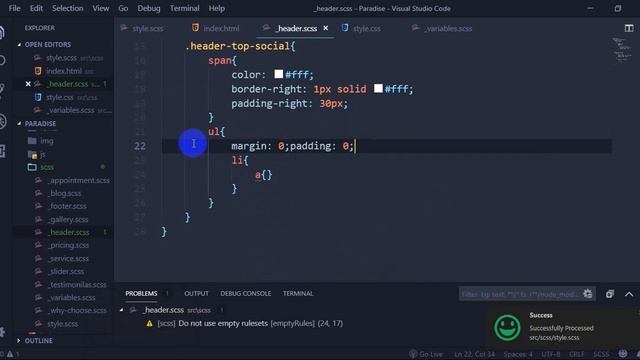Open the Help menu
Image resolution: width=640 pixels, height=360 pixels.
217,8
